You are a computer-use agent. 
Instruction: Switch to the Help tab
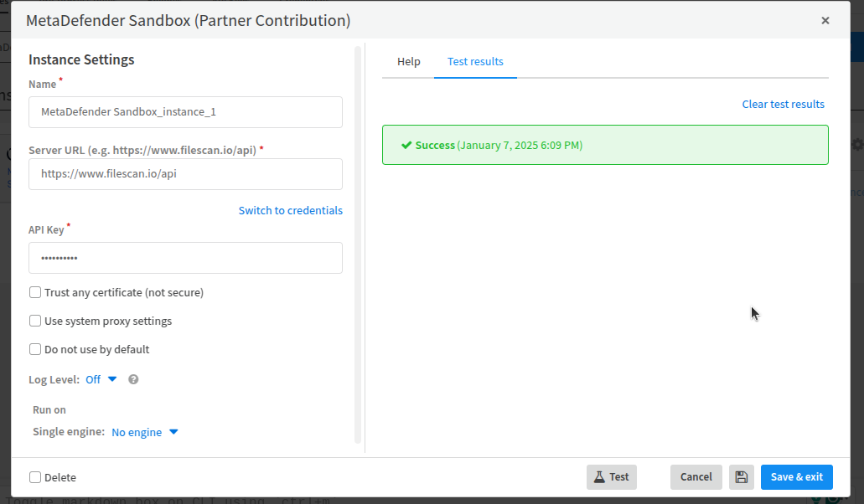(409, 62)
